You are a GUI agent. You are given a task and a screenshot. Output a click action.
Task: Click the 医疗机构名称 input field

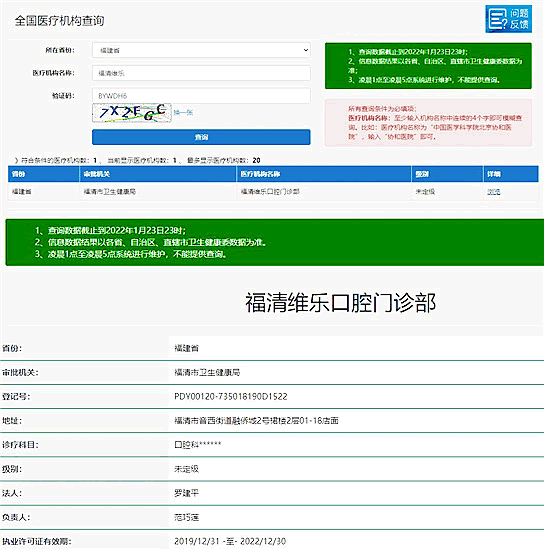(x=201, y=73)
